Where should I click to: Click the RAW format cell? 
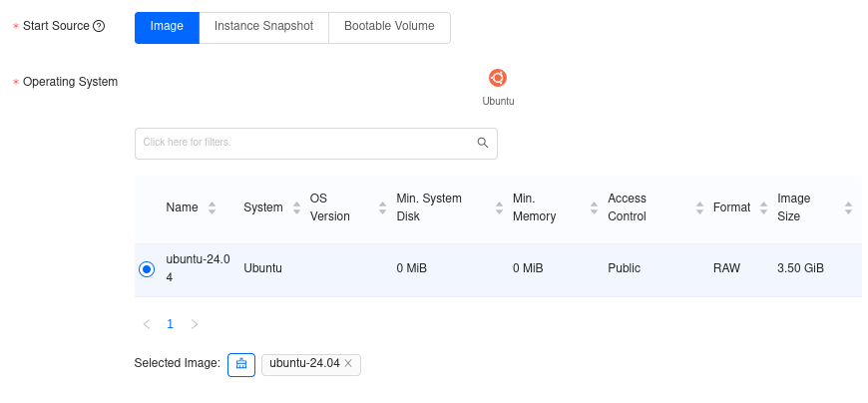[727, 268]
